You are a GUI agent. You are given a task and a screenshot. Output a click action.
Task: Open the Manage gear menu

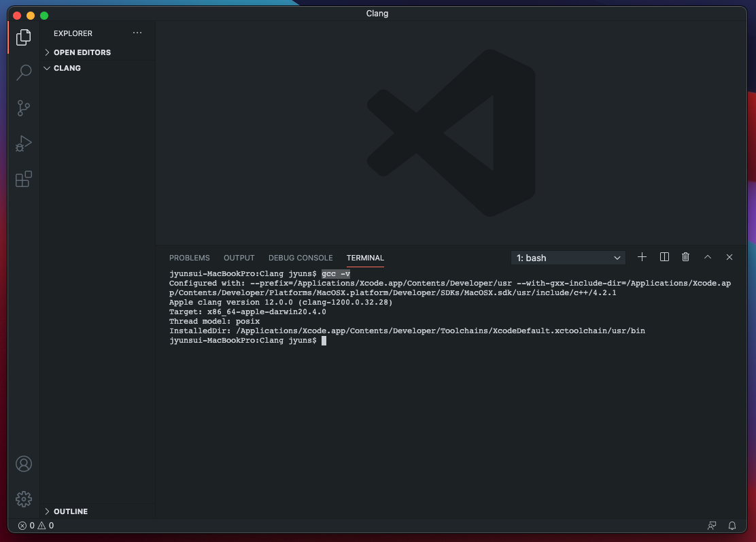[x=24, y=499]
